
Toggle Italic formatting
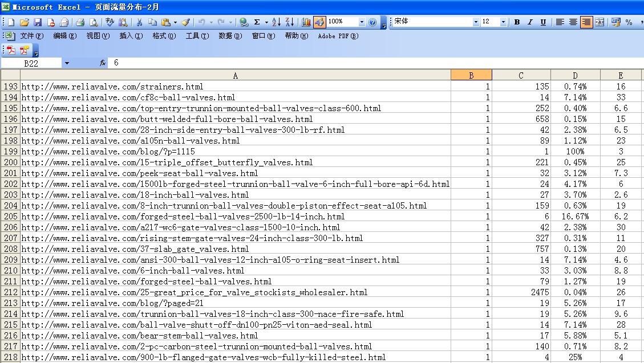[x=530, y=22]
